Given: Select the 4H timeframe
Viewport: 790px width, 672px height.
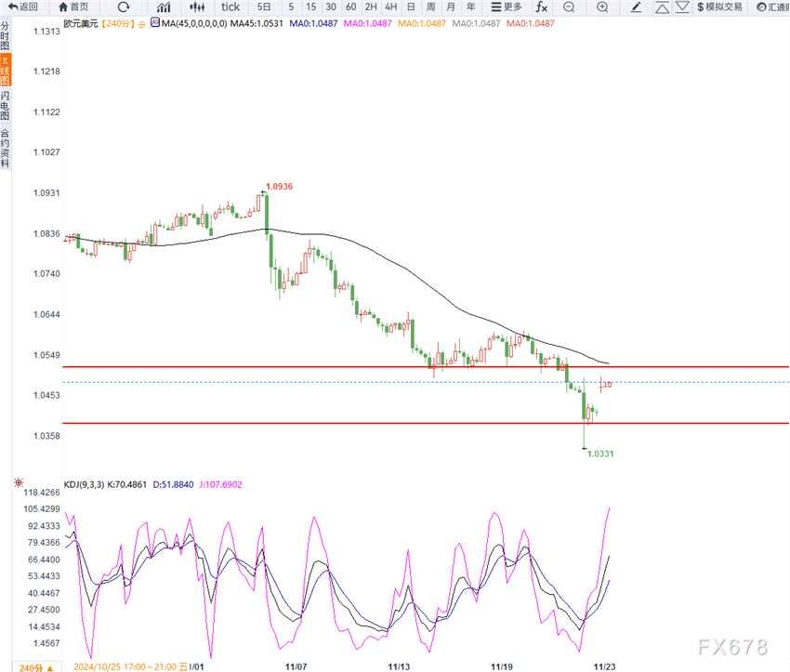Looking at the screenshot, I should [x=390, y=7].
